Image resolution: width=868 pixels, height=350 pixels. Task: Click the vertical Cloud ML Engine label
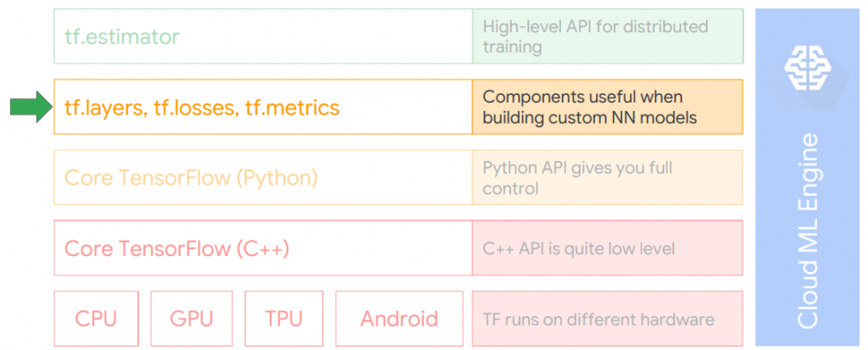809,230
